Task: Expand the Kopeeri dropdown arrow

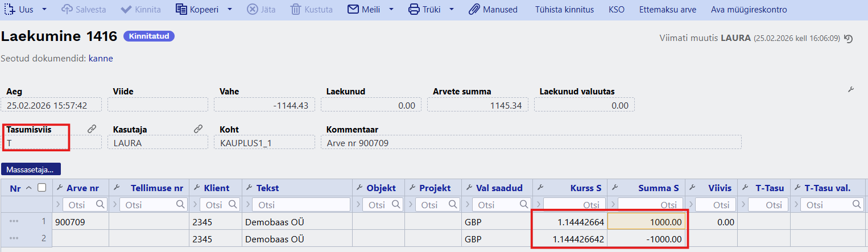Action: tap(230, 10)
